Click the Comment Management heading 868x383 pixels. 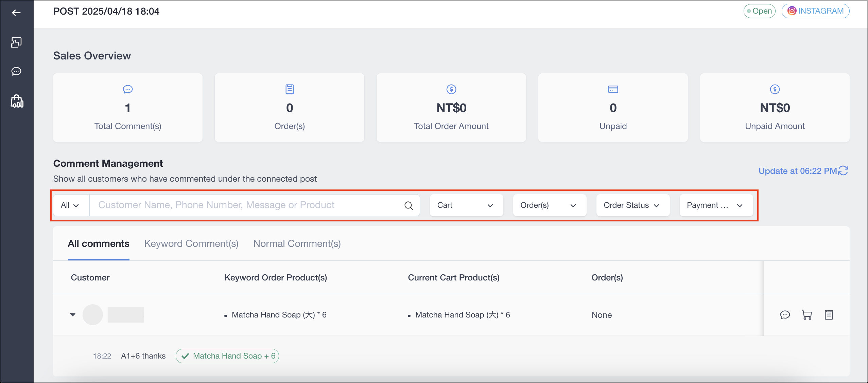click(108, 163)
